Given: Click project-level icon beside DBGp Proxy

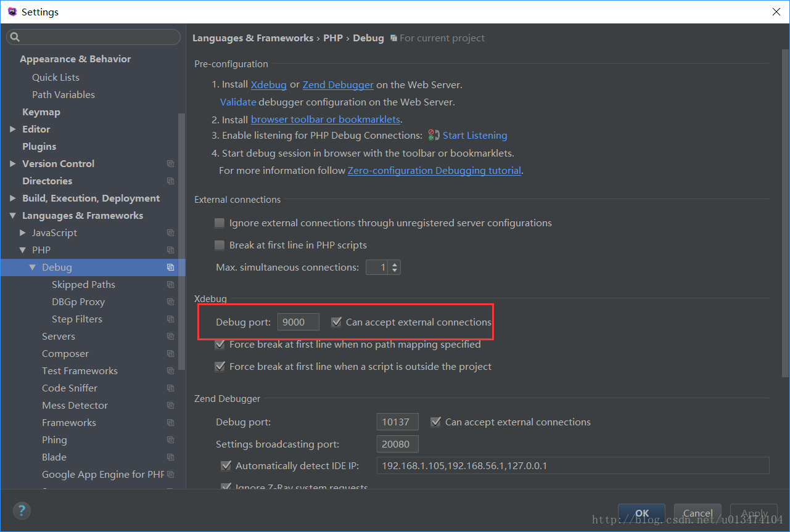Looking at the screenshot, I should click(x=170, y=302).
